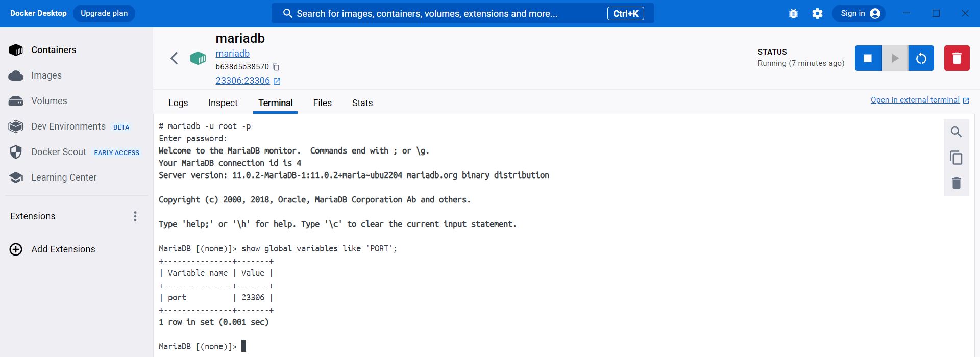Image resolution: width=980 pixels, height=357 pixels.
Task: Click the EARLY ACCESS badge
Action: coord(116,153)
